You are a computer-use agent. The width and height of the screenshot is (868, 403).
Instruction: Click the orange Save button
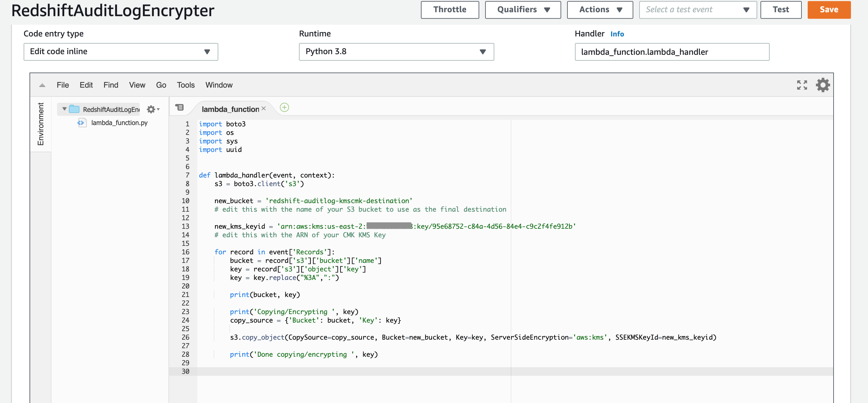pos(829,10)
